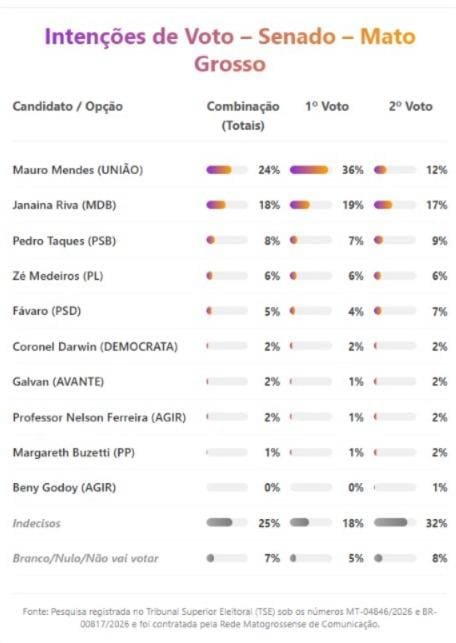Click Indecisos 2º Voto gray bar
The height and width of the screenshot is (643, 456).
395,522
